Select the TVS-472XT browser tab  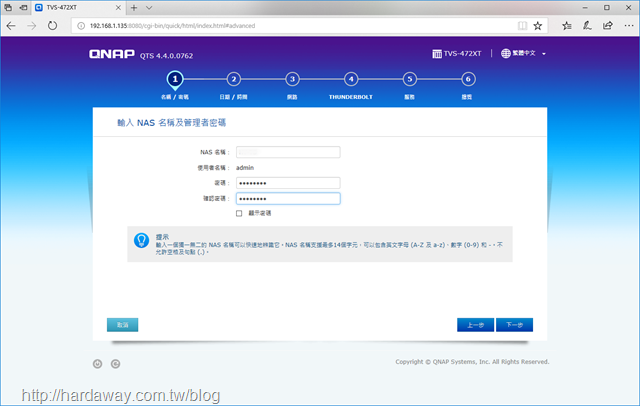pyautogui.click(x=78, y=7)
